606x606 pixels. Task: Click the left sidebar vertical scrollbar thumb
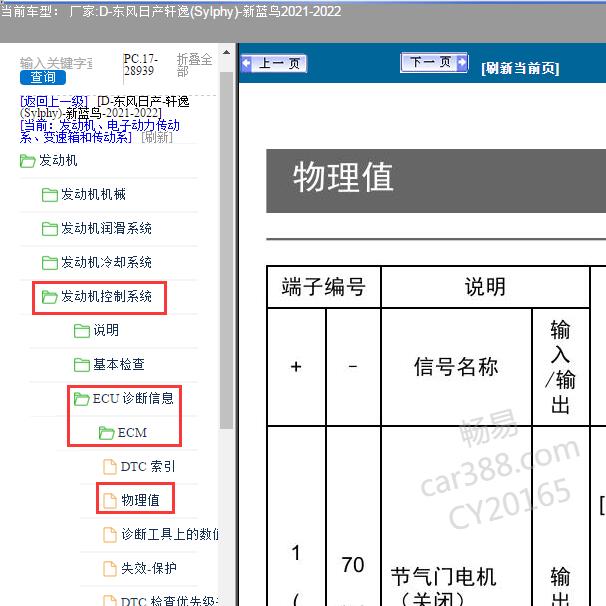(226, 250)
